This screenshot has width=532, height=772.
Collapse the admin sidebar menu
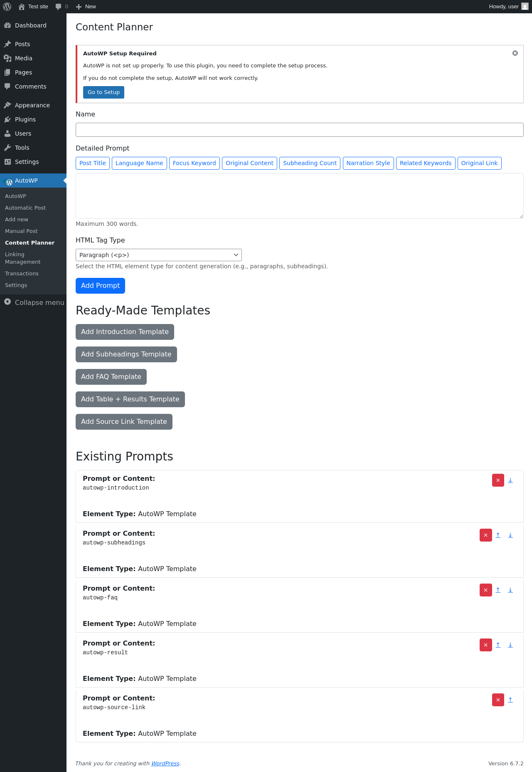33,302
